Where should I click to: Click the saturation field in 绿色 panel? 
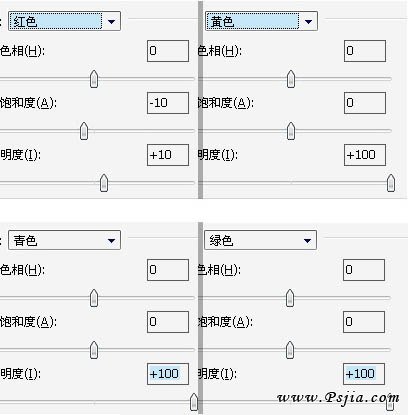click(x=364, y=322)
